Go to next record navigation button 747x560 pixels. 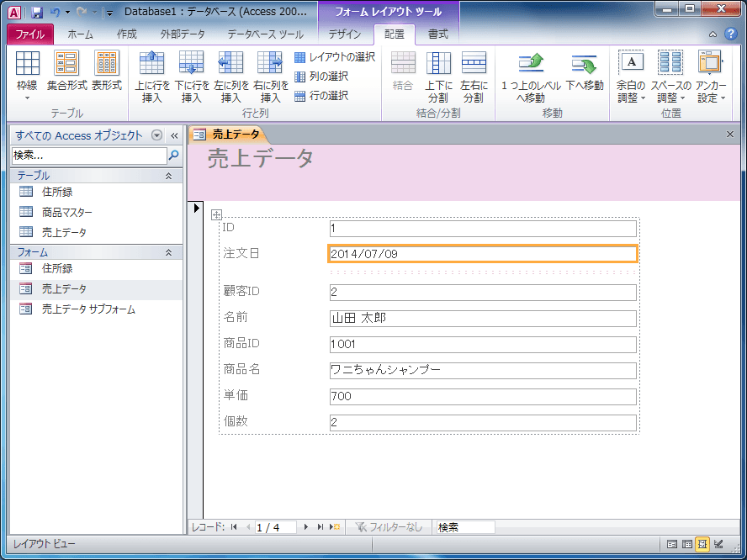click(306, 526)
